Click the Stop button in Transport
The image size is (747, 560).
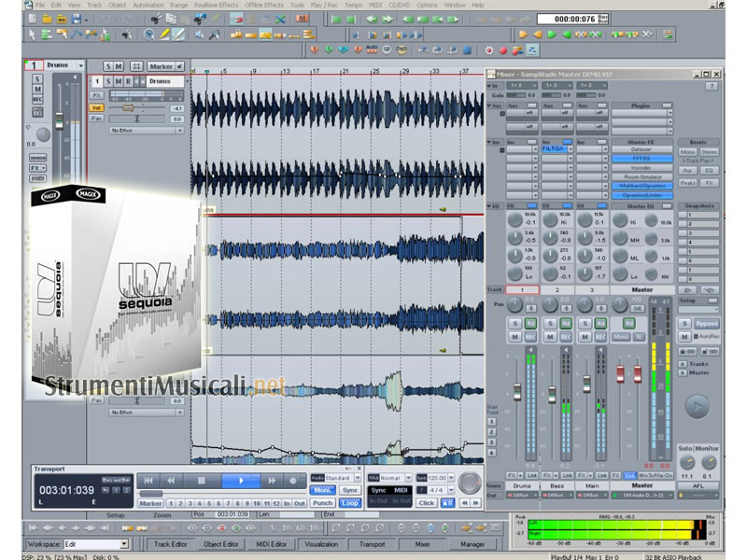(x=200, y=481)
